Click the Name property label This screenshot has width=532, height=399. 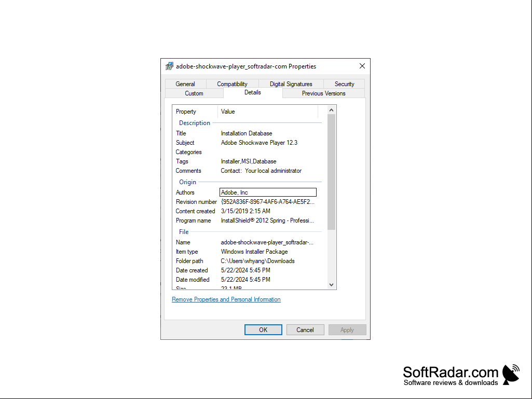(183, 242)
